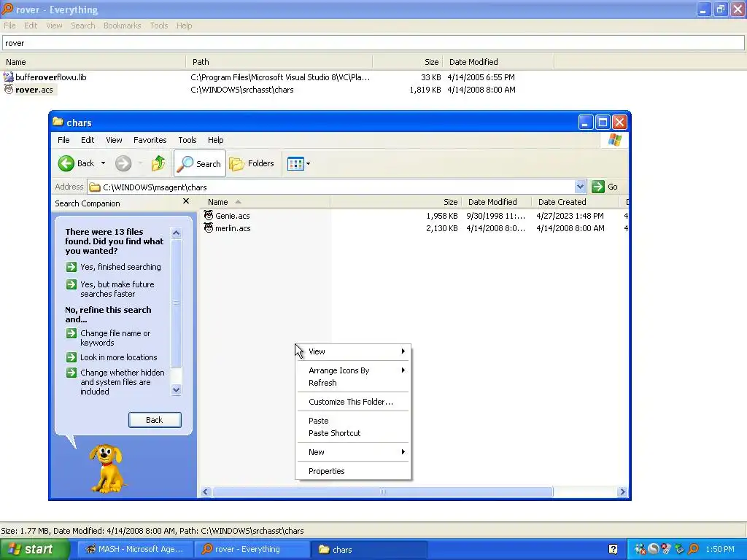The width and height of the screenshot is (747, 560).
Task: Click the Everything search box containing rover
Action: pyautogui.click(x=373, y=43)
